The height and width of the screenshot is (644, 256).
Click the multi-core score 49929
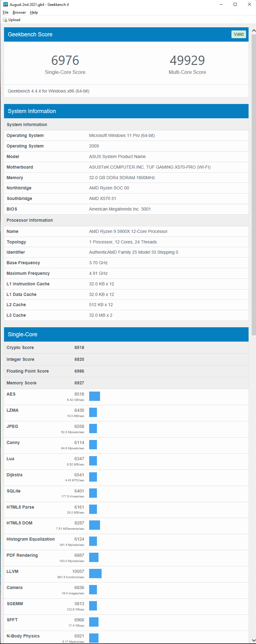coord(187,61)
